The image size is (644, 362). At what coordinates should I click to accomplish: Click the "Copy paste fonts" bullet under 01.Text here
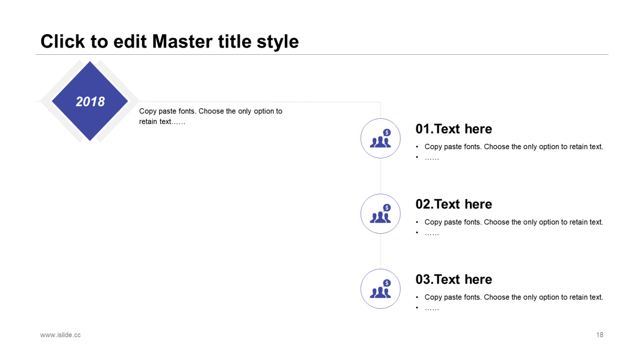(514, 147)
